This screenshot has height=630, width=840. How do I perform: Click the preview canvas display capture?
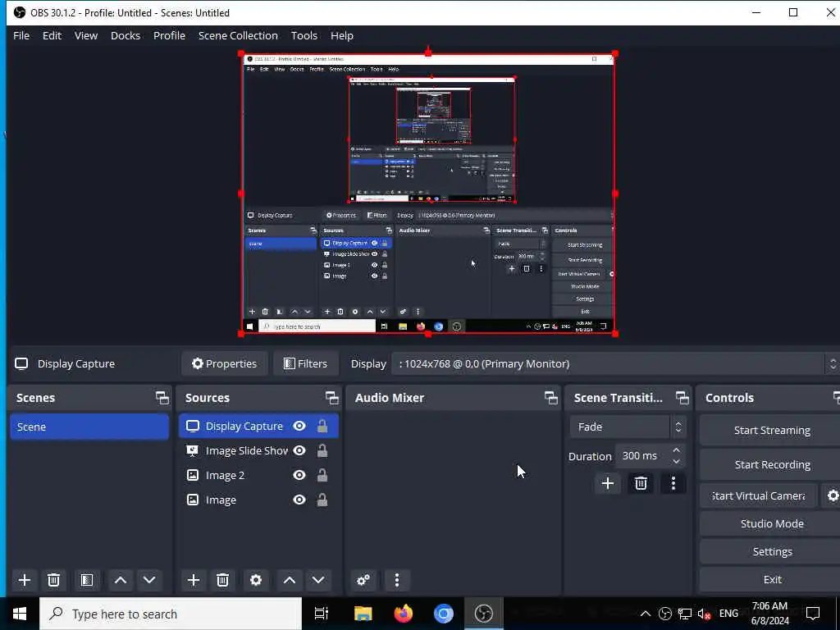[428, 194]
